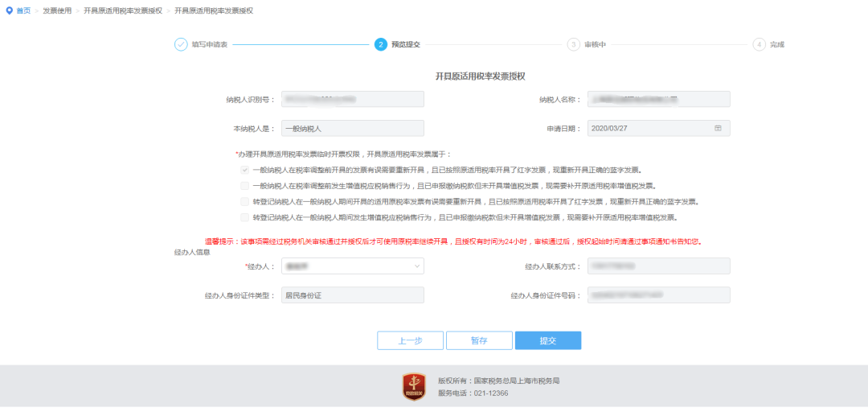Click footer text 版权所有：国家税务总局上海市税务局
Screen dimensions: 868x416
[499, 381]
